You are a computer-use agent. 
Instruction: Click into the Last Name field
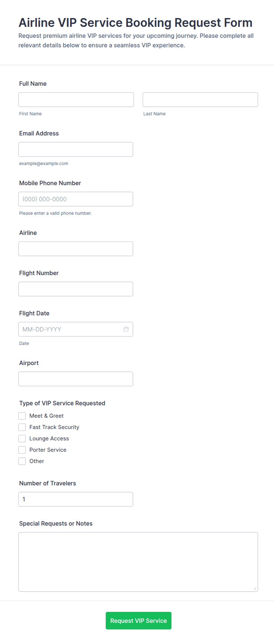[x=200, y=100]
